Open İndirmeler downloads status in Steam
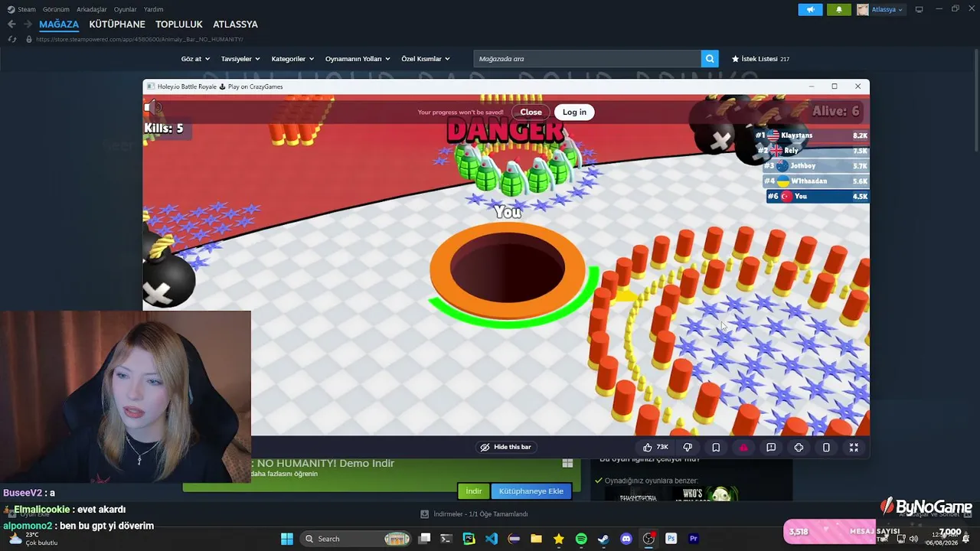 [x=475, y=514]
